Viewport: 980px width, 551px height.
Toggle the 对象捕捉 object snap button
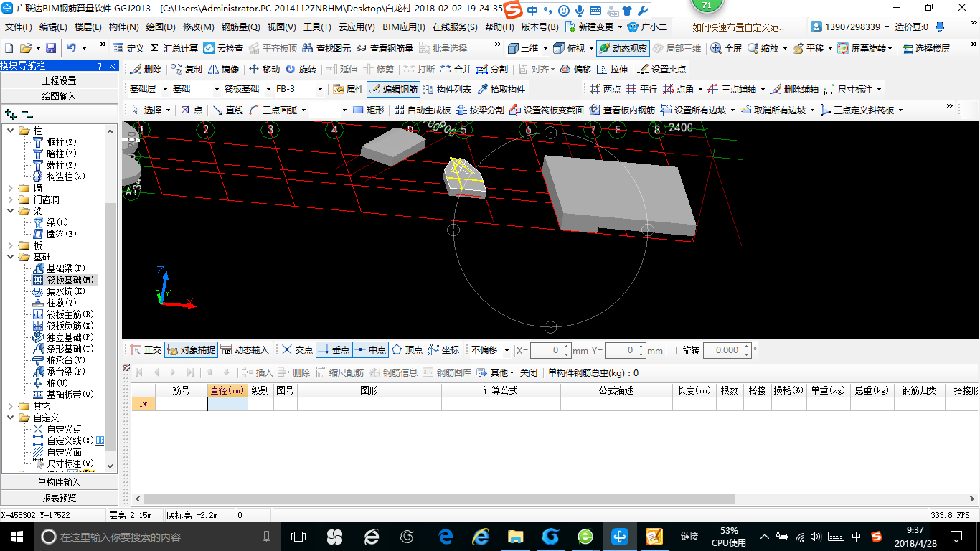191,350
